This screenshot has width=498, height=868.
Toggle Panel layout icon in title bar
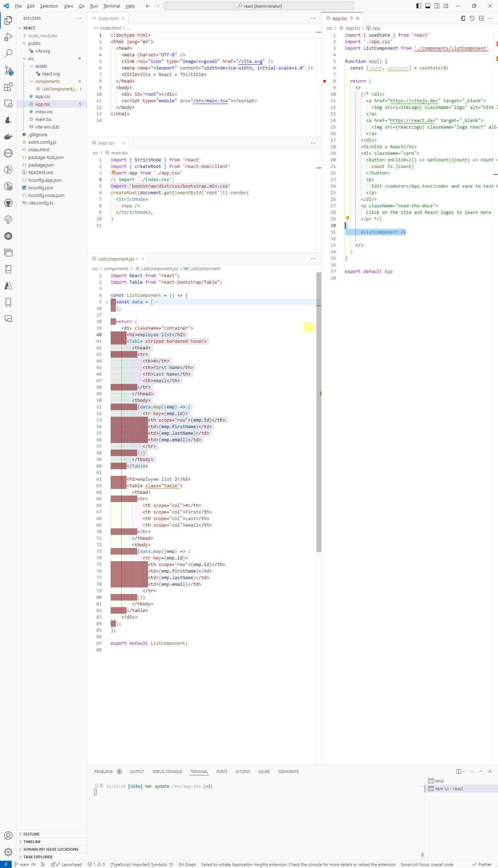(428, 6)
